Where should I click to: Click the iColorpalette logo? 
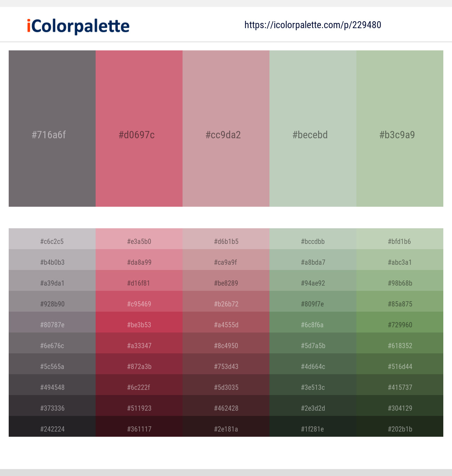(x=78, y=26)
